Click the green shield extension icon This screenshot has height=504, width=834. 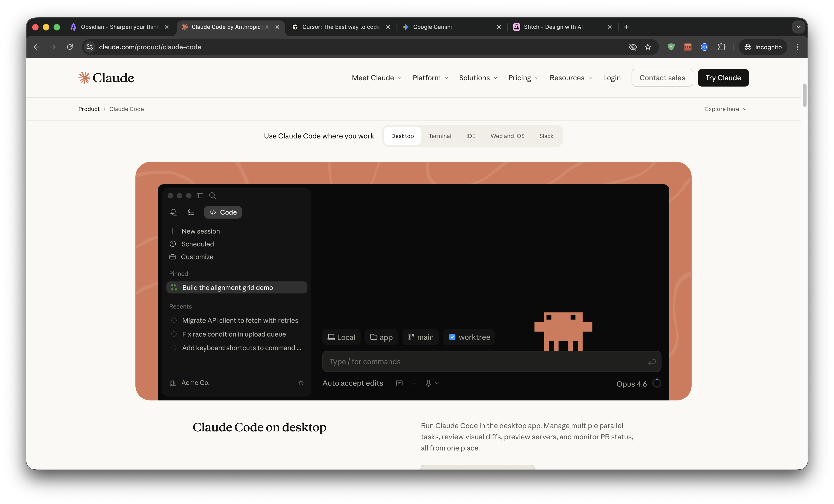click(x=671, y=47)
